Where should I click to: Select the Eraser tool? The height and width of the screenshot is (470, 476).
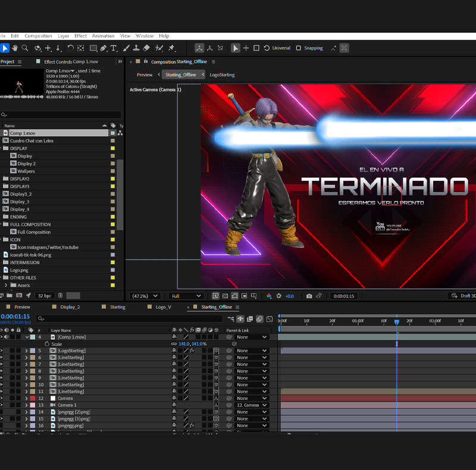click(x=146, y=48)
